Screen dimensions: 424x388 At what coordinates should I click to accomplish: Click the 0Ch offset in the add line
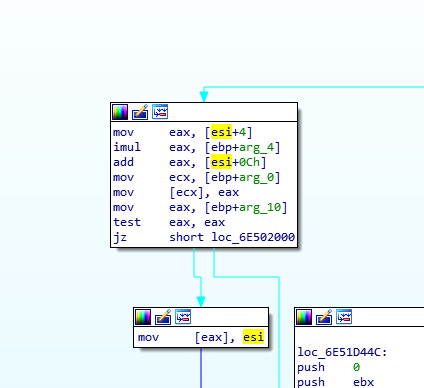point(250,162)
